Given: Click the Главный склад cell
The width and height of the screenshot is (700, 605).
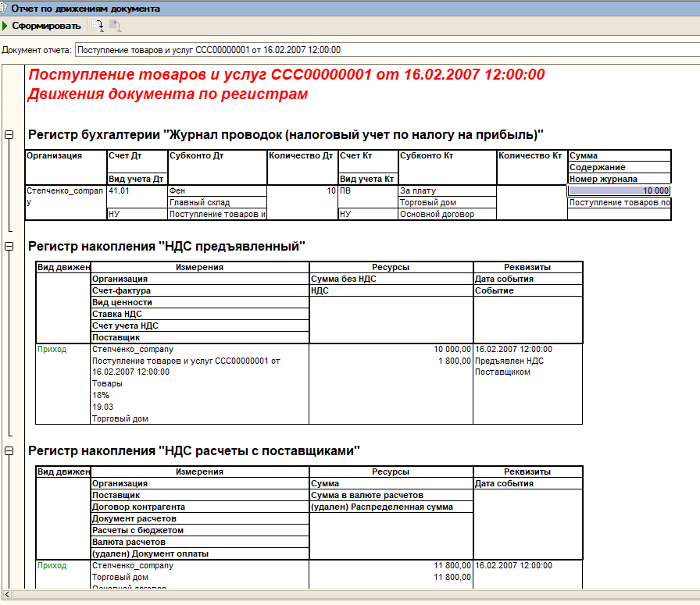Looking at the screenshot, I should click(217, 202).
